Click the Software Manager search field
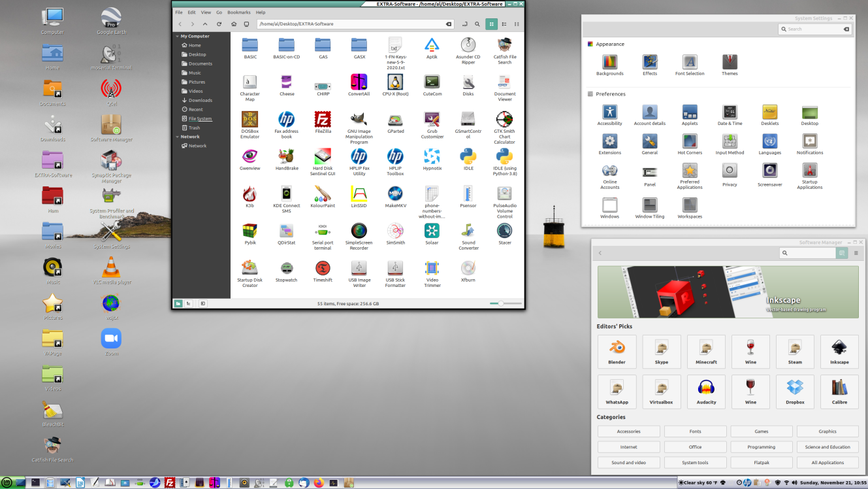868x489 pixels. [x=807, y=253]
